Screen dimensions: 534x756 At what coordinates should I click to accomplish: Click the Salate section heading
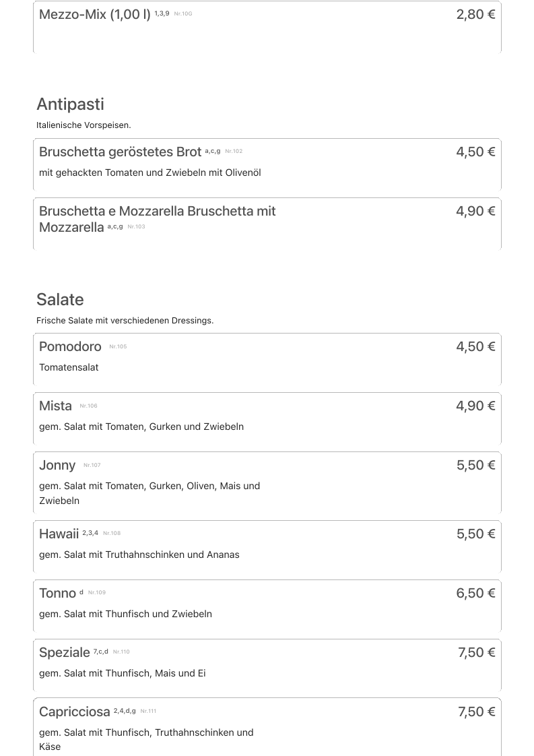pos(60,300)
